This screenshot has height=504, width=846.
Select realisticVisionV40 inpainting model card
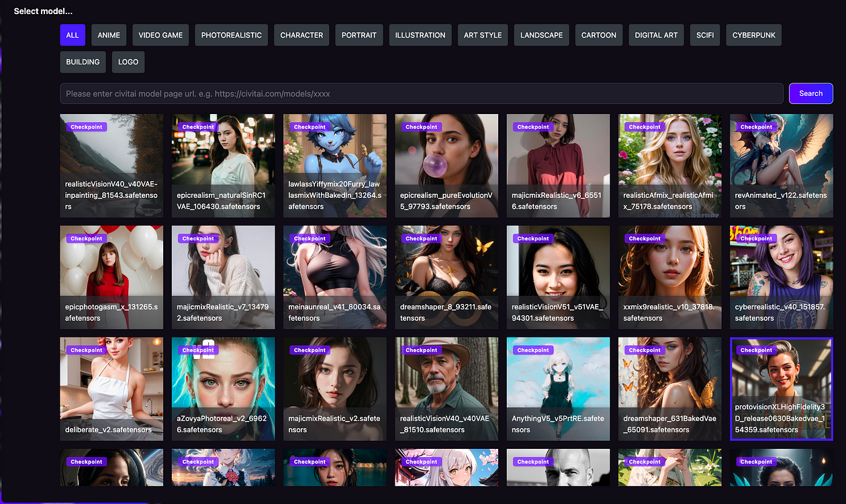point(111,166)
